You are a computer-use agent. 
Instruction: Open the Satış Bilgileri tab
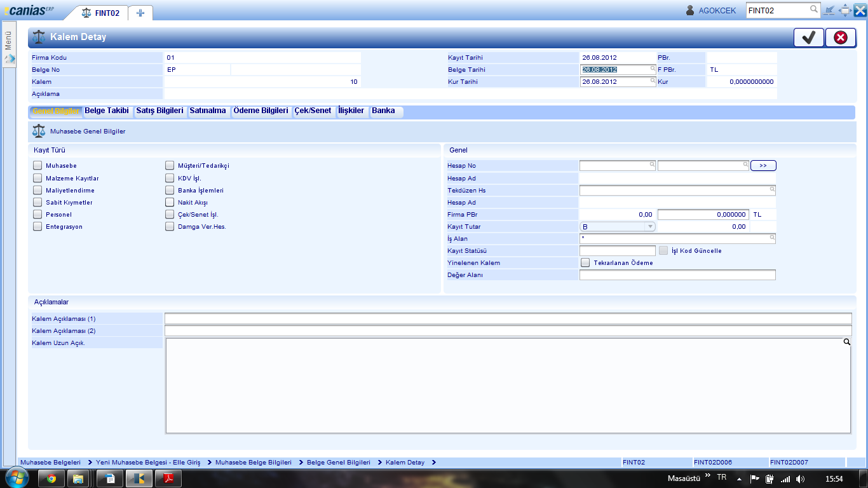pos(160,111)
